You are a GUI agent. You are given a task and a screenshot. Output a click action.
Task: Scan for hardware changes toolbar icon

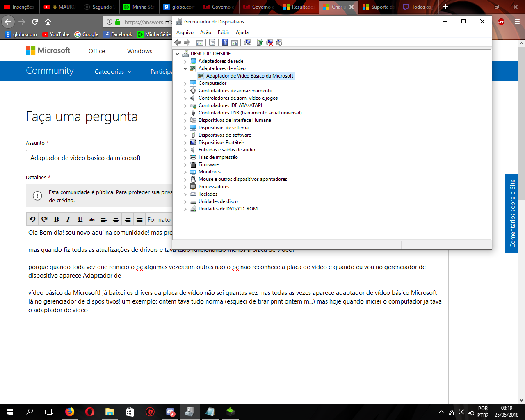tap(247, 42)
